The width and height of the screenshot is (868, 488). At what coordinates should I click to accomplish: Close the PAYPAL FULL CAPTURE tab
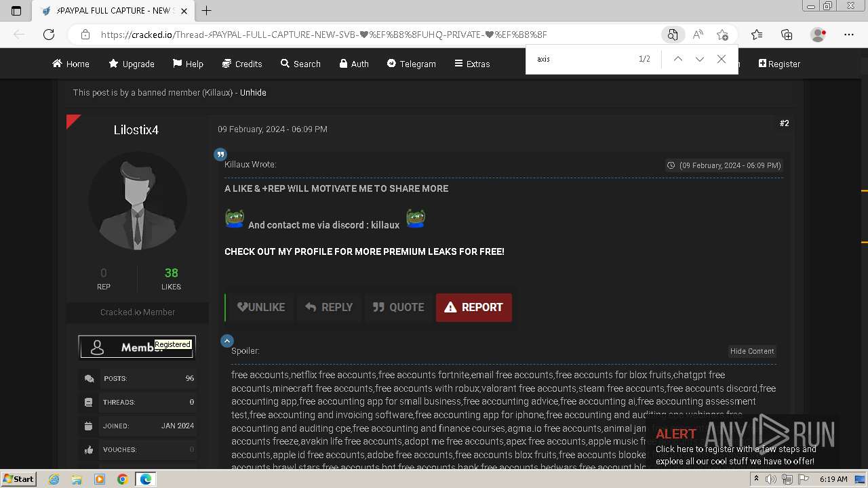[184, 11]
